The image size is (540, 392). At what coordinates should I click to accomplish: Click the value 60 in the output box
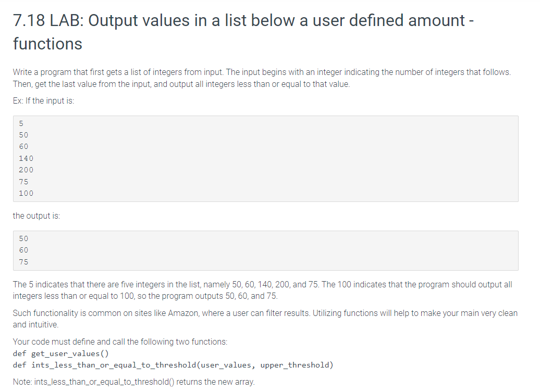(23, 250)
